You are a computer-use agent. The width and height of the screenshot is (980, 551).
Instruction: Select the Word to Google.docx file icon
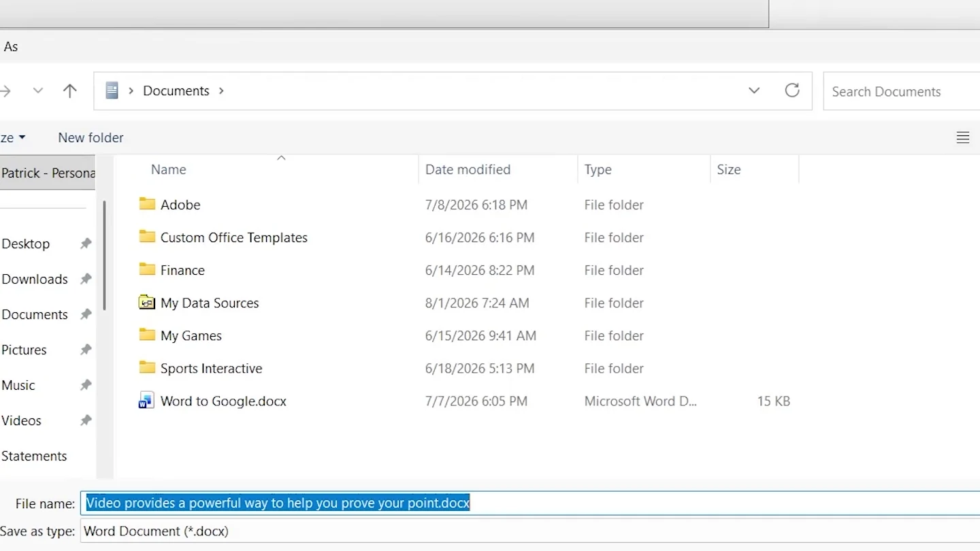[146, 401]
